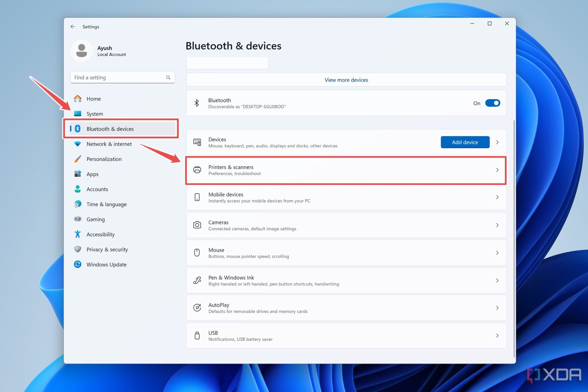Open Accounts settings category
This screenshot has width=588, height=392.
tap(123, 189)
